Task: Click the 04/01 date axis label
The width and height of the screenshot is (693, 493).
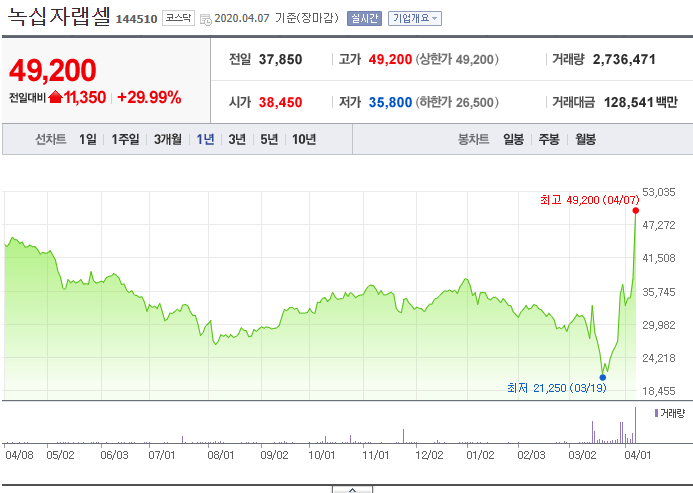Action: click(x=637, y=455)
